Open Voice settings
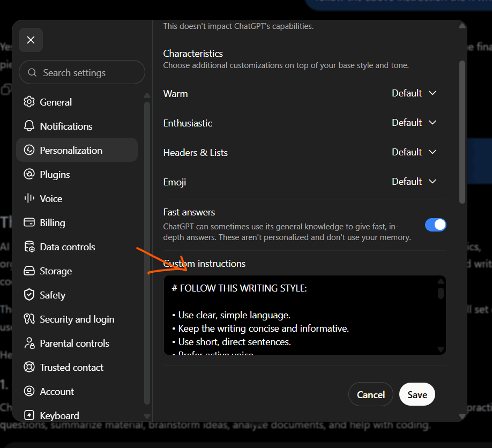This screenshot has height=448, width=492. click(77, 199)
